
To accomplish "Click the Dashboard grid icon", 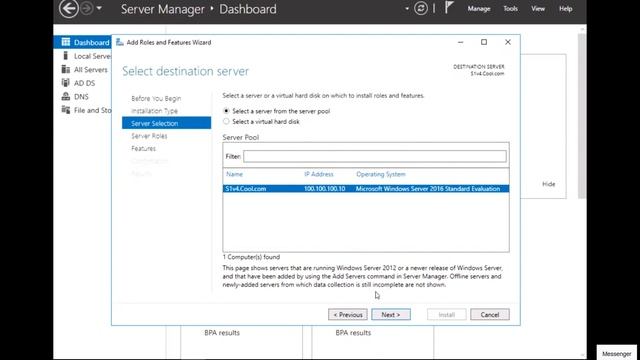I will [x=65, y=42].
